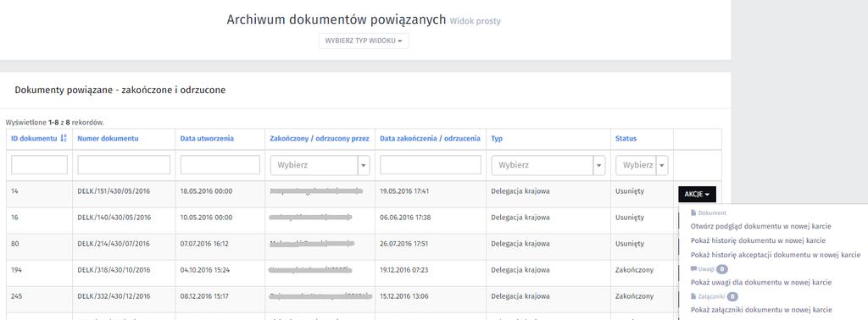Click ID cell 194
The width and height of the screenshot is (868, 320).
pos(17,270)
